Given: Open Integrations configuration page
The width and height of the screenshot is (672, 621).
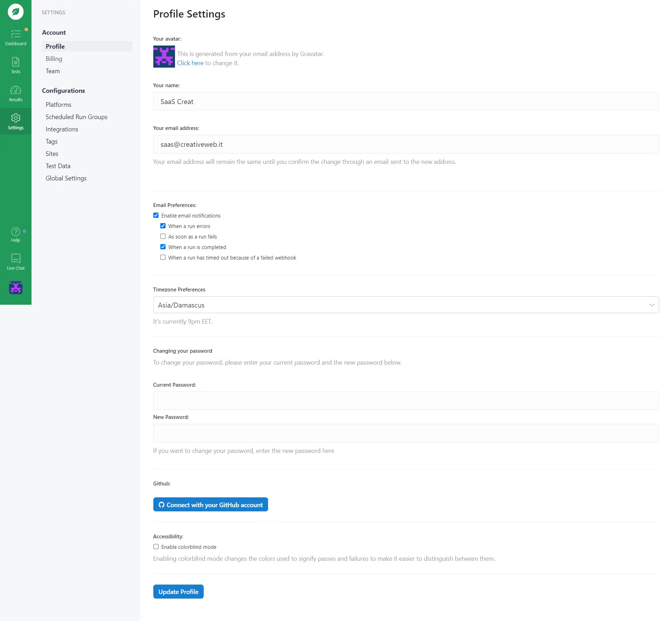Looking at the screenshot, I should (x=62, y=129).
